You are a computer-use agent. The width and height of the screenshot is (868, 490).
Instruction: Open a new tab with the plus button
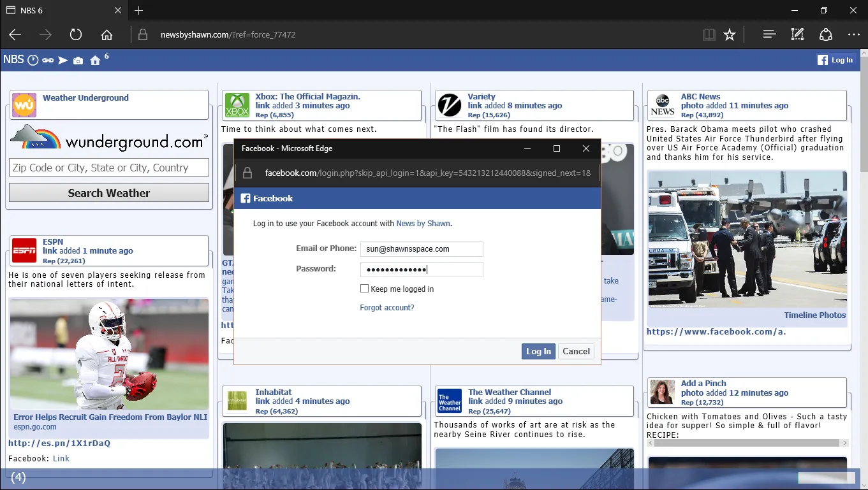(x=139, y=10)
